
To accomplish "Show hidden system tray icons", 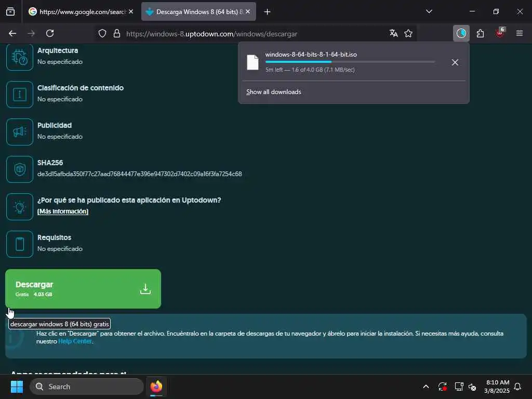I will tap(426, 387).
